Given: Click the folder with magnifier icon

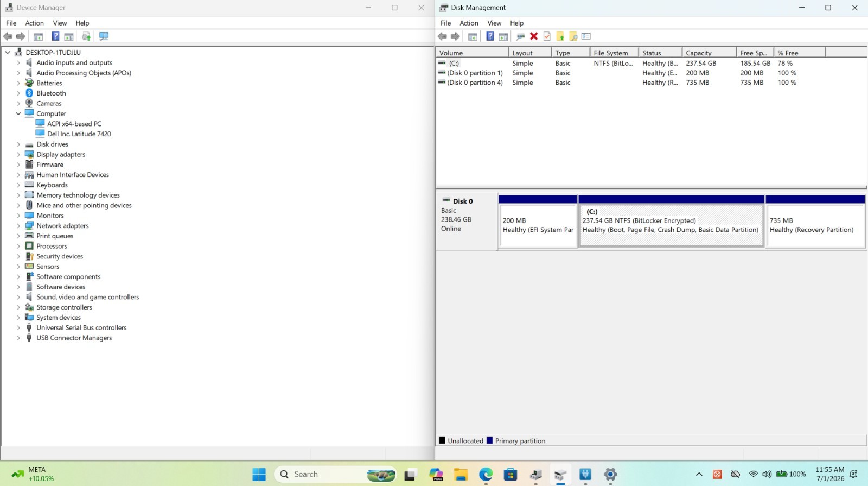Looking at the screenshot, I should [573, 36].
